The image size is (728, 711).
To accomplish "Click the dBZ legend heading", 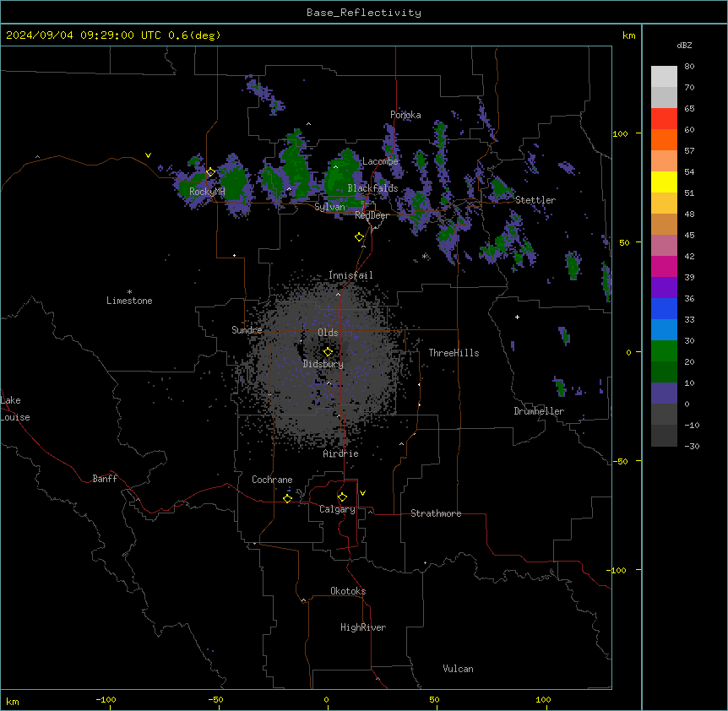I will tap(684, 45).
